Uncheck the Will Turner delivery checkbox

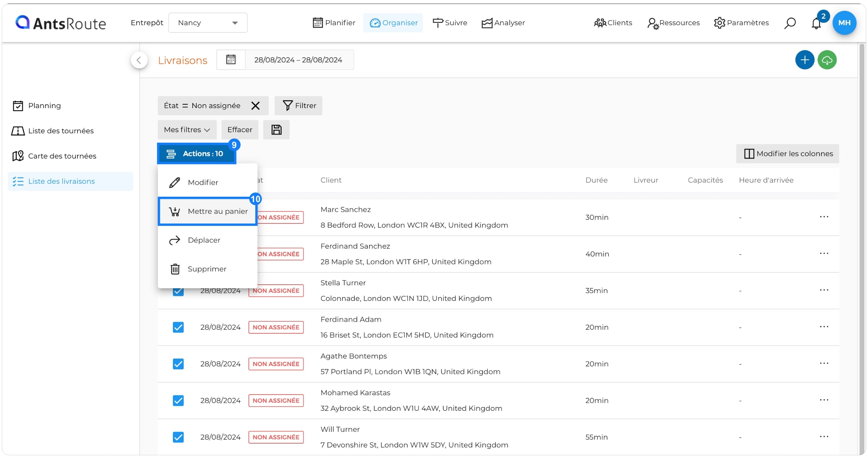[x=178, y=437]
